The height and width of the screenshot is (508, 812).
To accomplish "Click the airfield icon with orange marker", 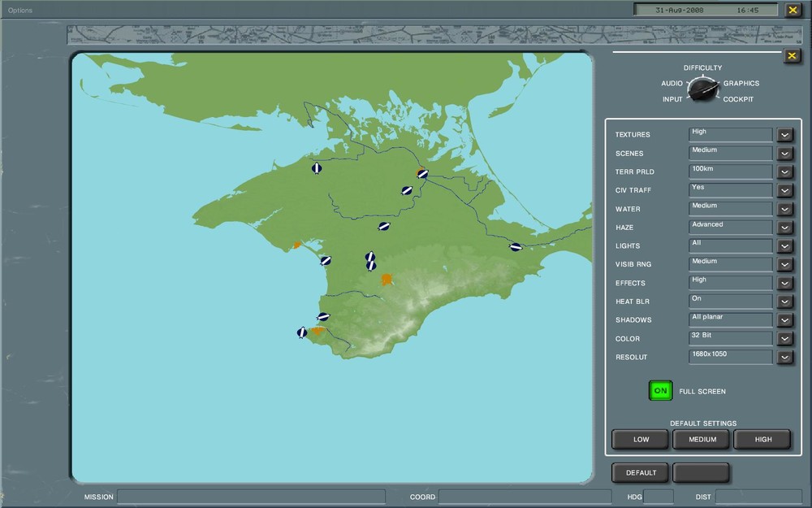I will pos(422,173).
